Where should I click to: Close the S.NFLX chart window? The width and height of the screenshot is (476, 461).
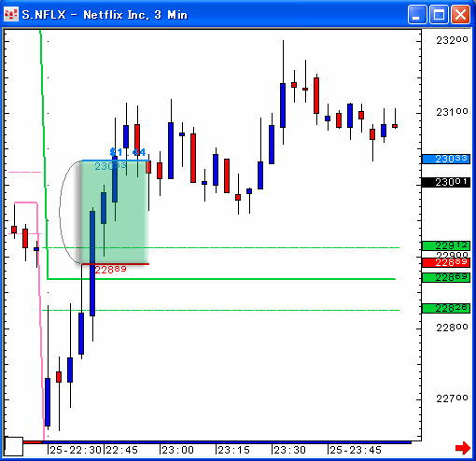pos(461,14)
